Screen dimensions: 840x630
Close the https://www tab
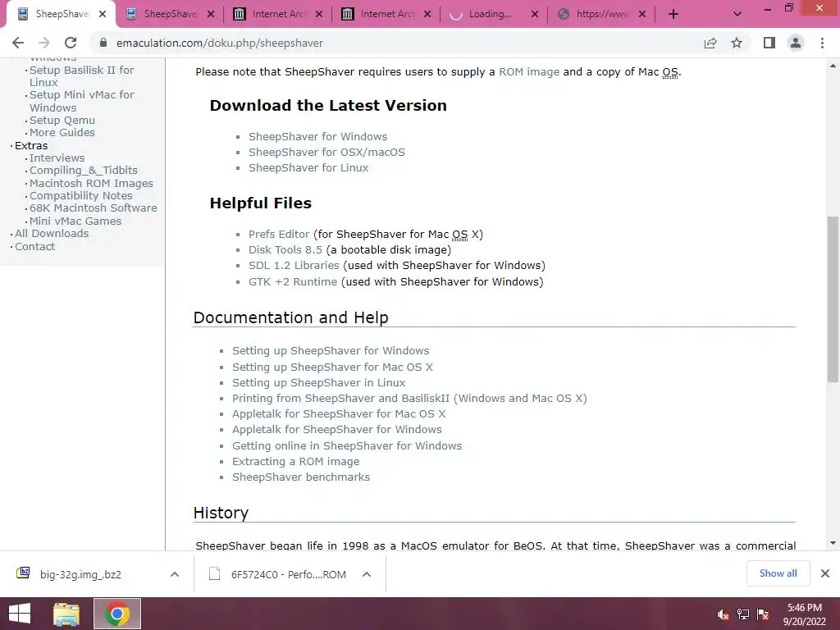pyautogui.click(x=642, y=15)
